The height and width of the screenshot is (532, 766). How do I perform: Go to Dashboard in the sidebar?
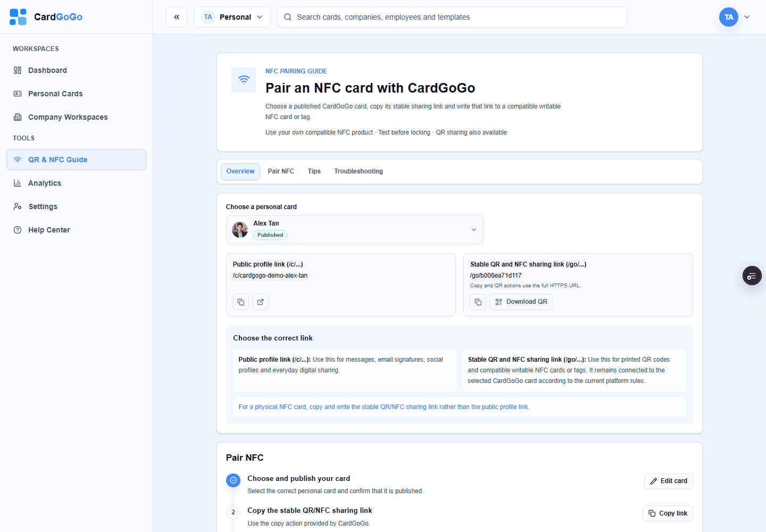point(76,70)
